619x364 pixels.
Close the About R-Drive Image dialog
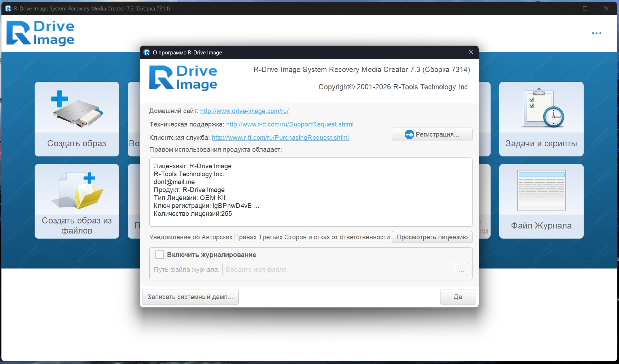(x=471, y=52)
